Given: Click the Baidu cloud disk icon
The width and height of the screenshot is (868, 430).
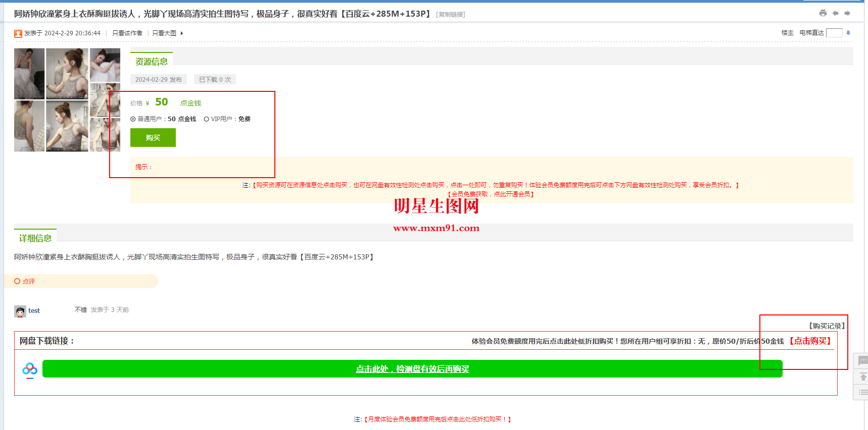Looking at the screenshot, I should point(29,370).
